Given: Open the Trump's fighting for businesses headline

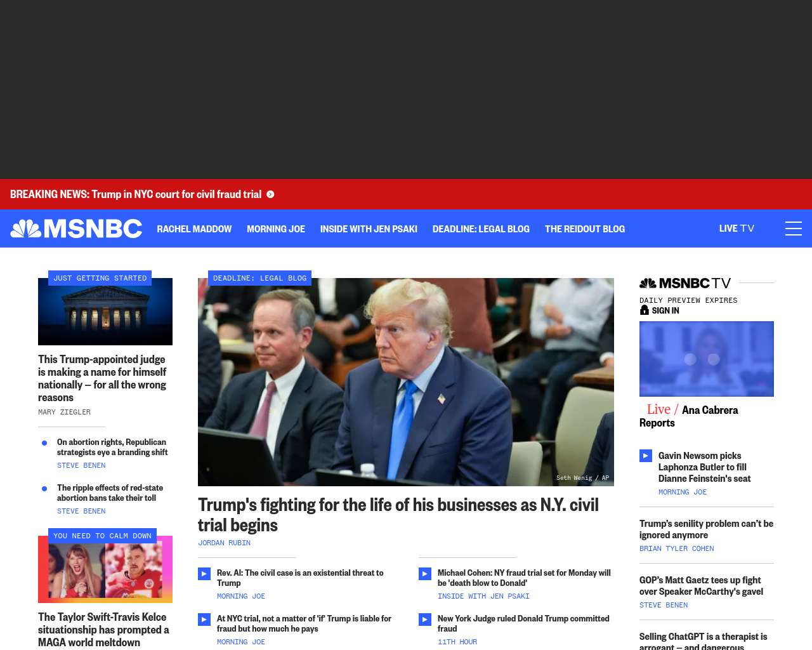Looking at the screenshot, I should 398,515.
